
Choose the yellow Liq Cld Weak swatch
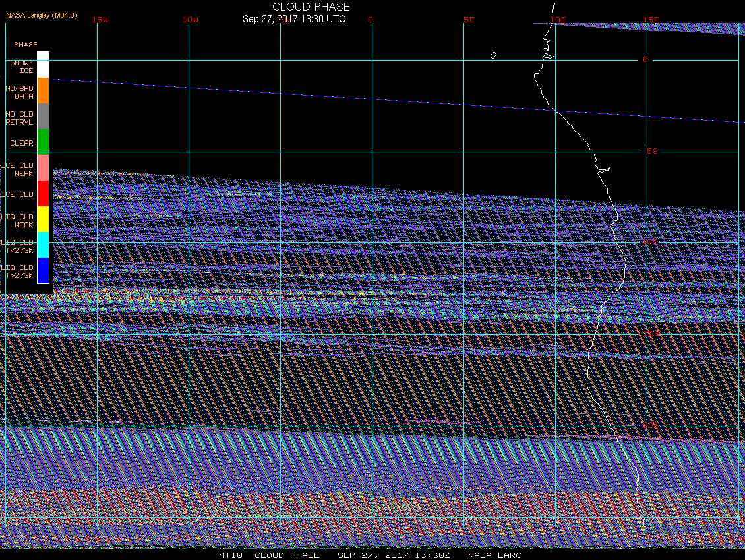click(44, 219)
